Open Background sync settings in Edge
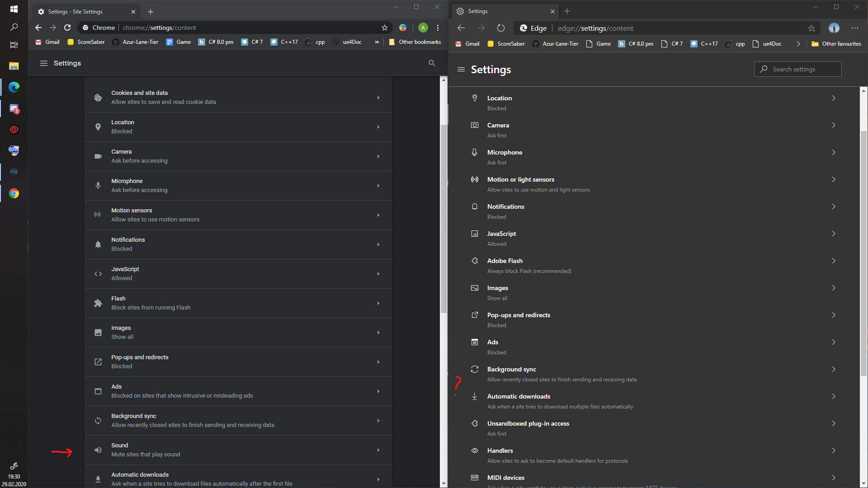Image resolution: width=868 pixels, height=488 pixels. tap(654, 374)
